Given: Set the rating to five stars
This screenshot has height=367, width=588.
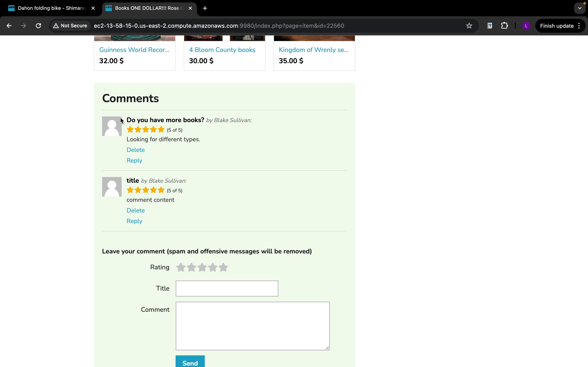Looking at the screenshot, I should [x=223, y=267].
